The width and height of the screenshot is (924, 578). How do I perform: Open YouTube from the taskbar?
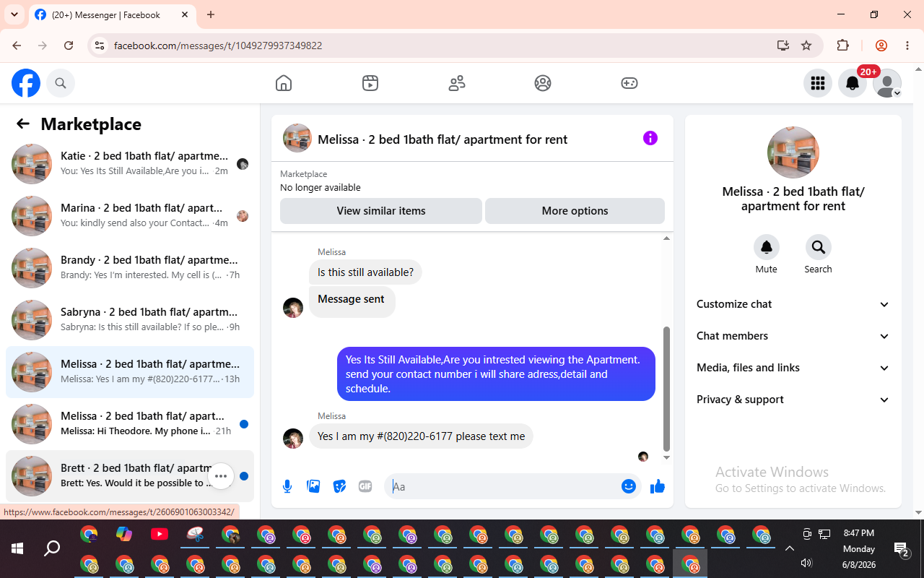pos(160,535)
